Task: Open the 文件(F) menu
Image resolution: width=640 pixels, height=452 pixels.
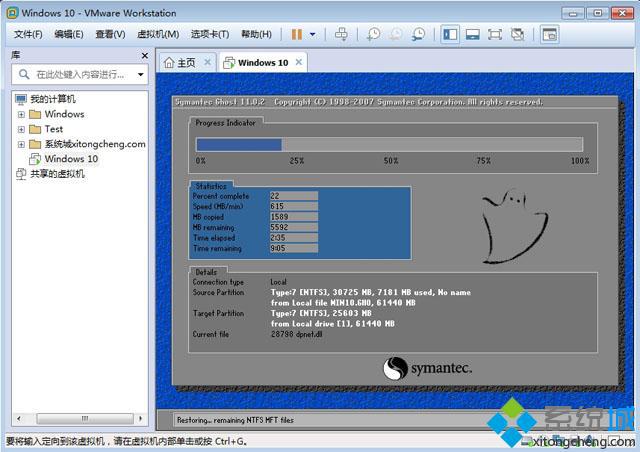Action: pos(28,34)
